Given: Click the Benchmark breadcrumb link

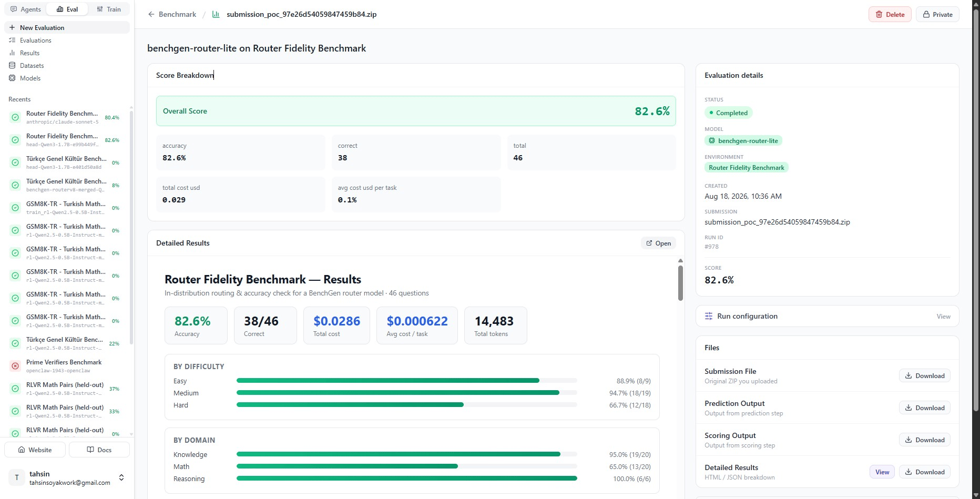Looking at the screenshot, I should pos(177,14).
